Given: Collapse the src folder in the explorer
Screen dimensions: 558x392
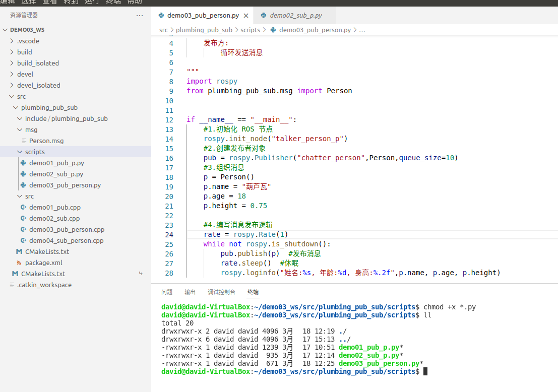Looking at the screenshot, I should 13,96.
